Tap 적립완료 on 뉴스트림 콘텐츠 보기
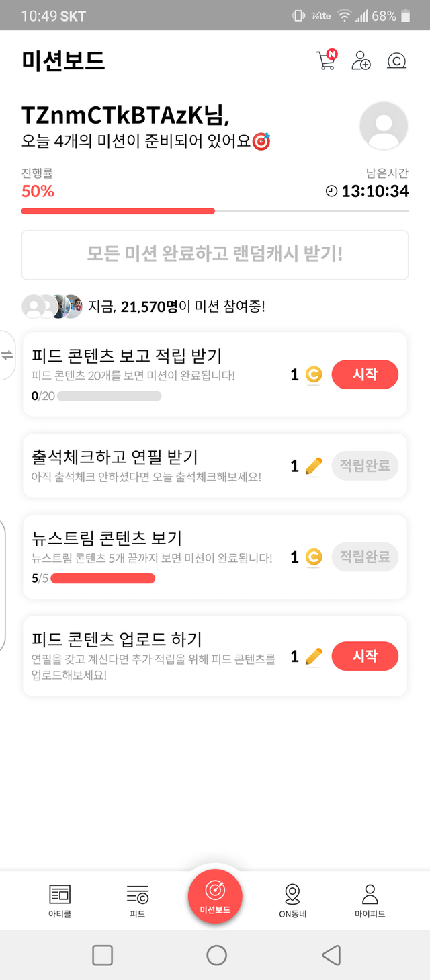The height and width of the screenshot is (980, 430). (x=365, y=557)
